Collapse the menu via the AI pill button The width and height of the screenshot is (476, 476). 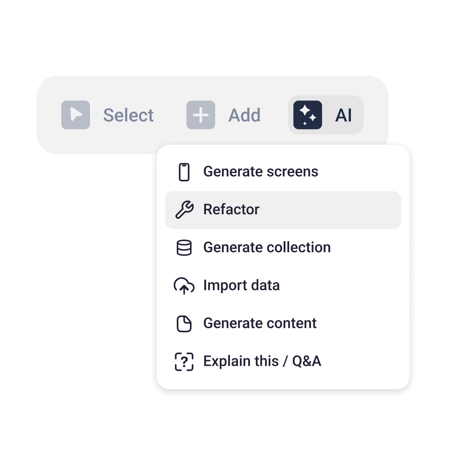click(326, 115)
